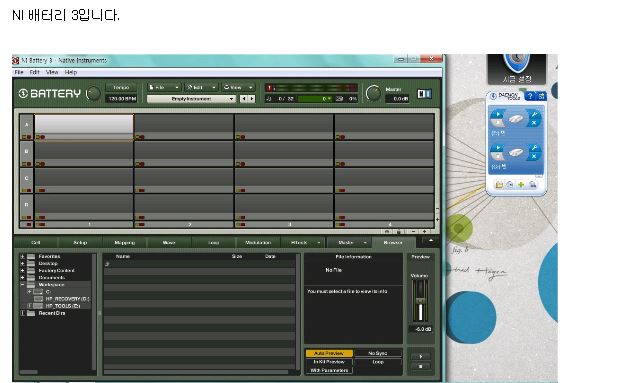Switch to the Wave tab
The width and height of the screenshot is (633, 383).
(169, 243)
